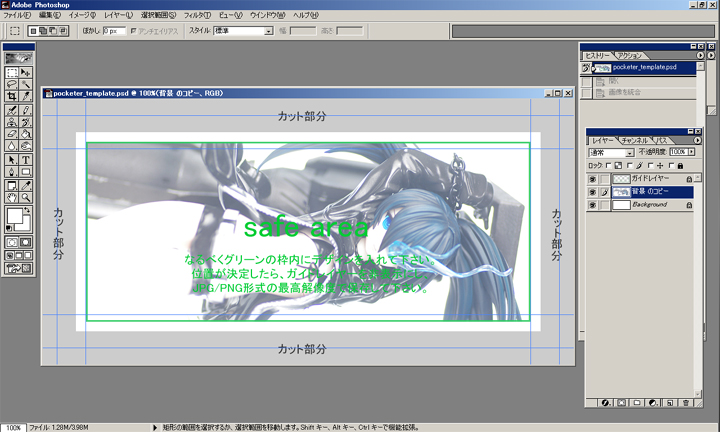The width and height of the screenshot is (720, 432).
Task: Open the status bar info triangle menu
Action: (x=155, y=427)
